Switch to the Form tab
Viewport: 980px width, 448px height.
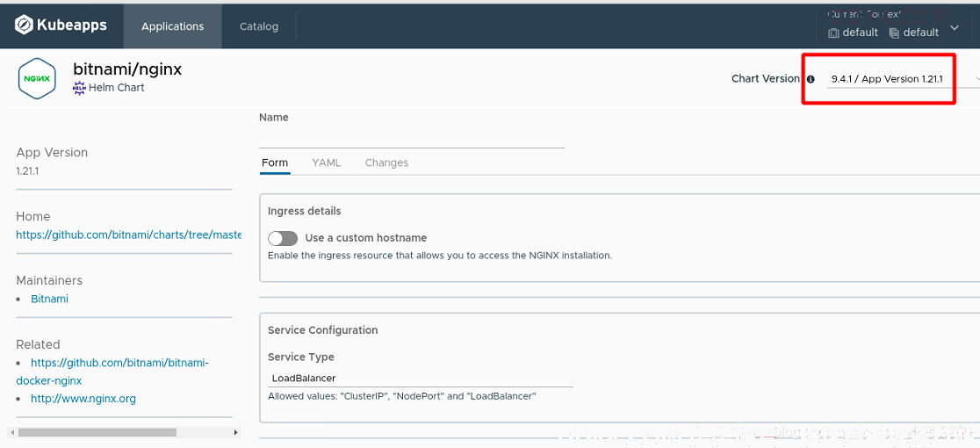point(275,163)
